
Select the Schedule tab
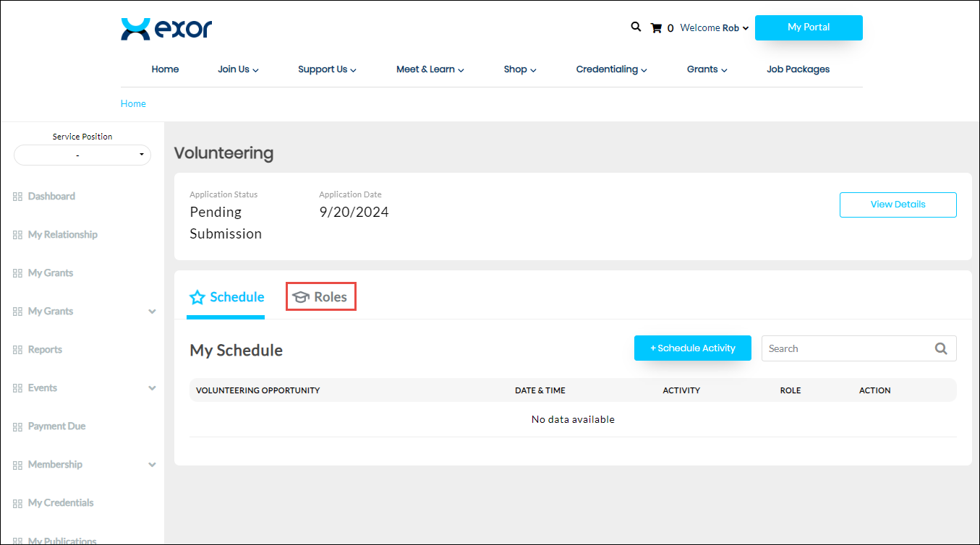pyautogui.click(x=226, y=297)
